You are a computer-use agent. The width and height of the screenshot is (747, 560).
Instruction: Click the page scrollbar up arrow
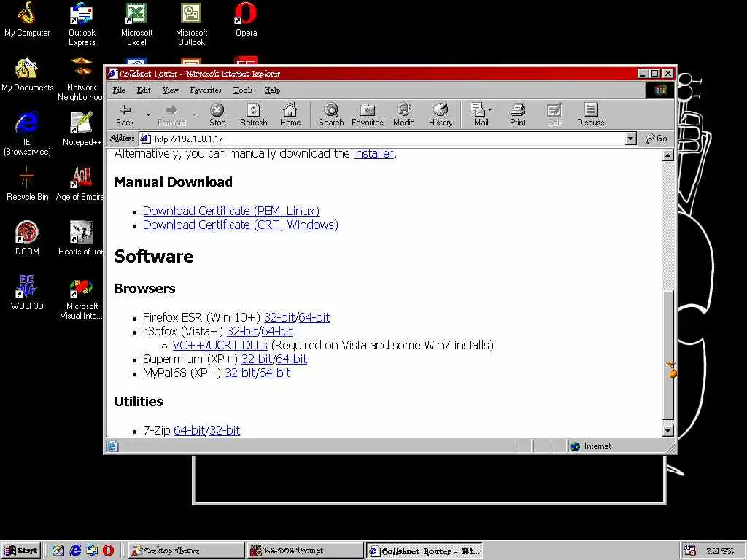point(668,155)
